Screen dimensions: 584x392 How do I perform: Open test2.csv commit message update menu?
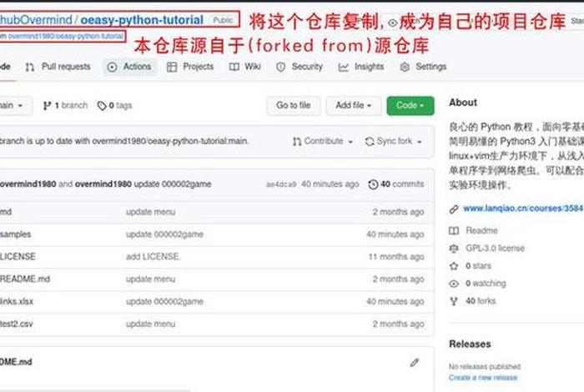(x=150, y=324)
